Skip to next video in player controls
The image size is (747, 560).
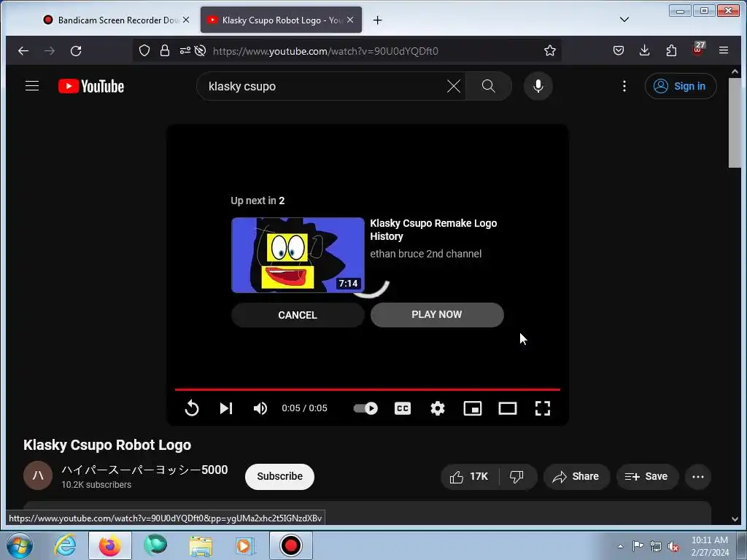point(226,408)
